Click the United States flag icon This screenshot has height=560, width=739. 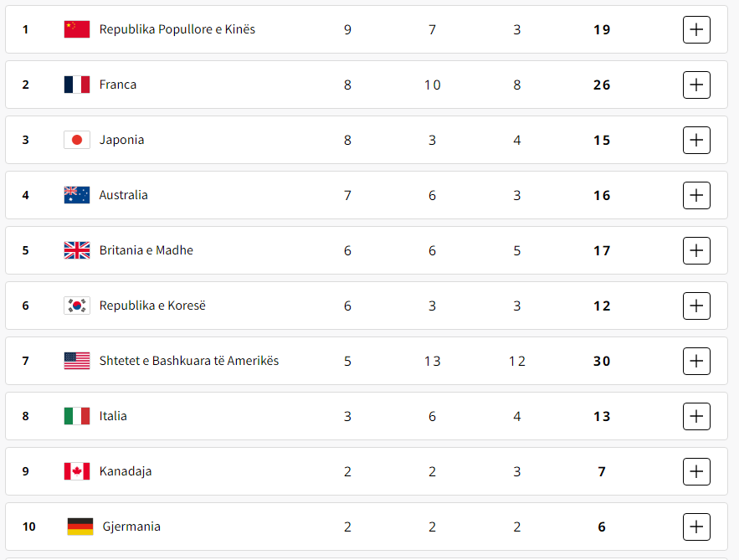77,361
